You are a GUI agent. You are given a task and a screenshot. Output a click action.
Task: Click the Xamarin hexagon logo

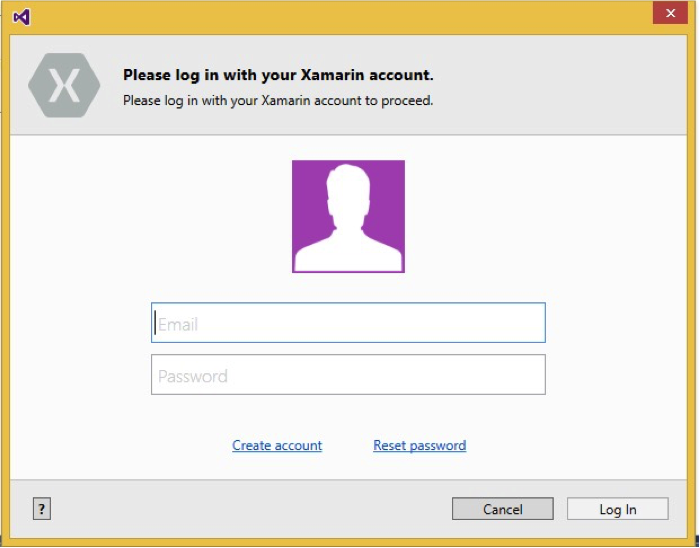(64, 86)
